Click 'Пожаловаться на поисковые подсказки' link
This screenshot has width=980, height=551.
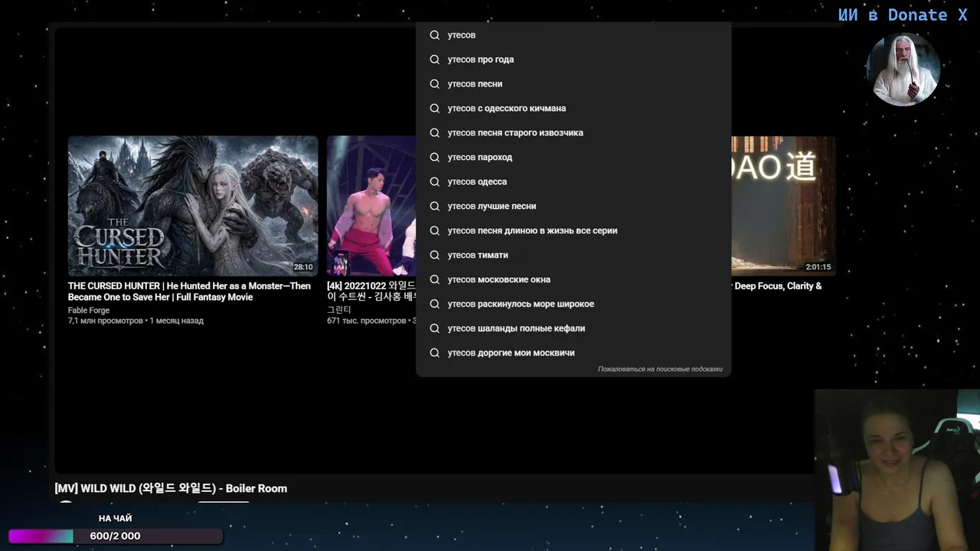660,369
